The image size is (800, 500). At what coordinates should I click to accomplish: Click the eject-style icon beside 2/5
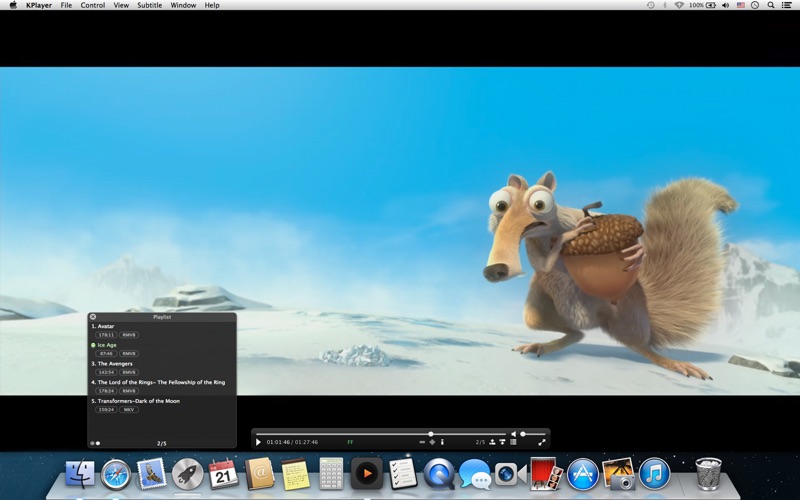click(x=492, y=442)
